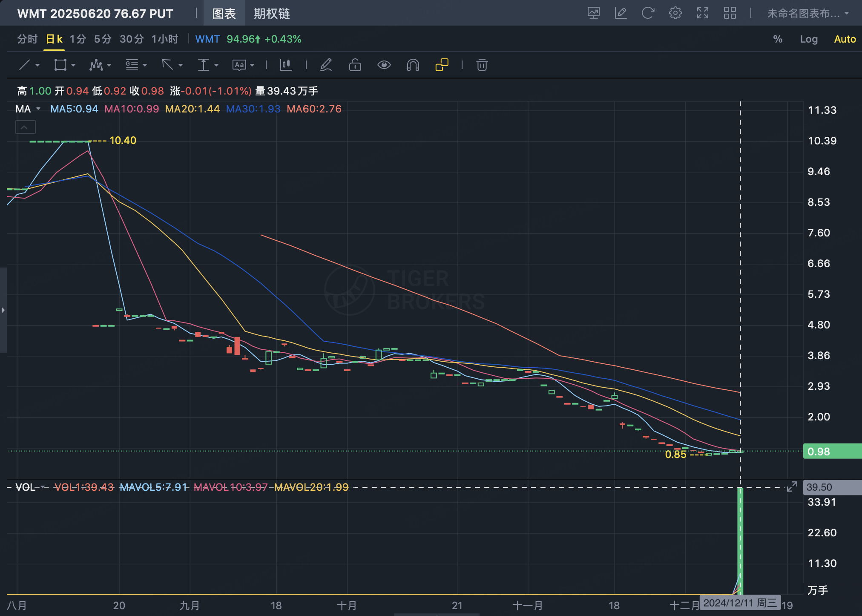Toggle drawings visibility eye icon

click(x=384, y=65)
